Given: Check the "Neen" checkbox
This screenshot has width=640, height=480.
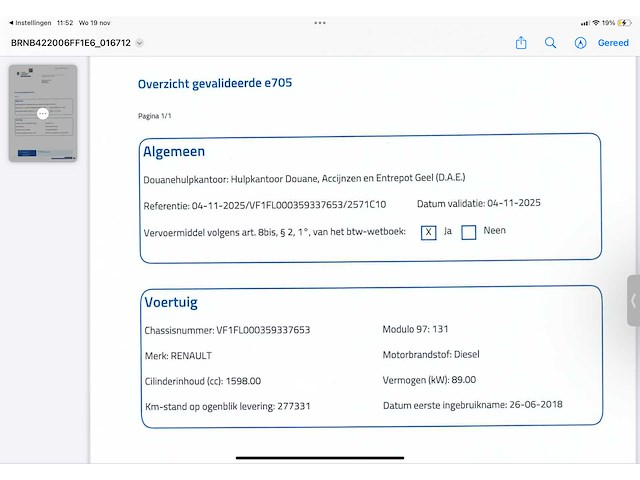Looking at the screenshot, I should click(x=468, y=232).
